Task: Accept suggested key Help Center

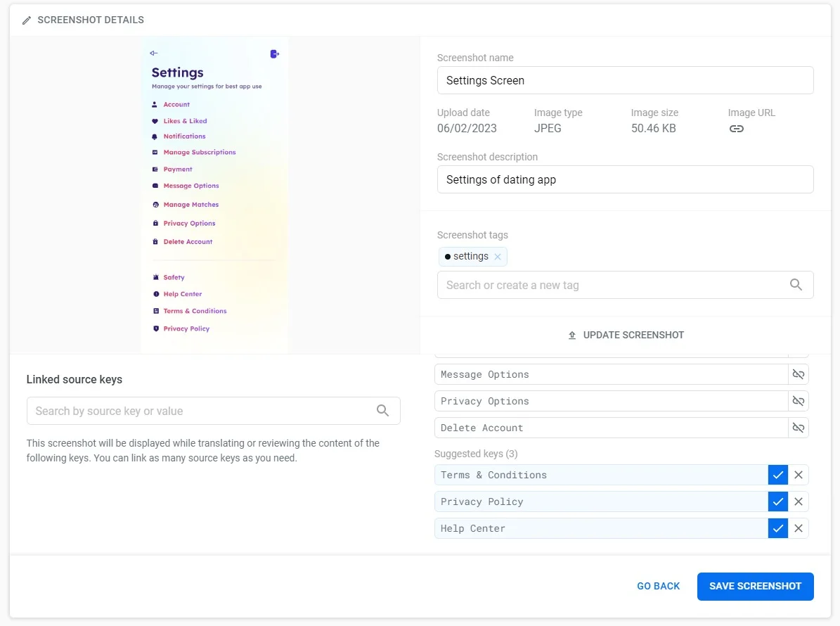Action: click(777, 528)
